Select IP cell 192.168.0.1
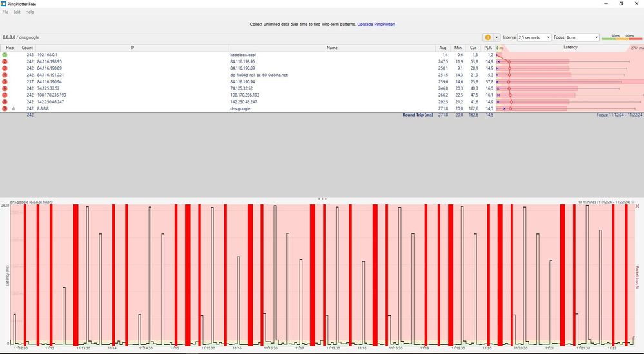 click(47, 55)
